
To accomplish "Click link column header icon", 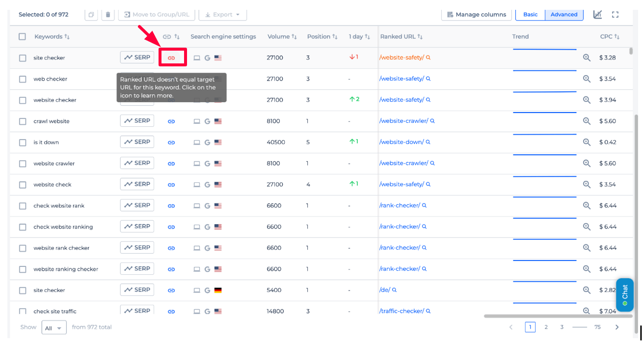I will pyautogui.click(x=167, y=37).
